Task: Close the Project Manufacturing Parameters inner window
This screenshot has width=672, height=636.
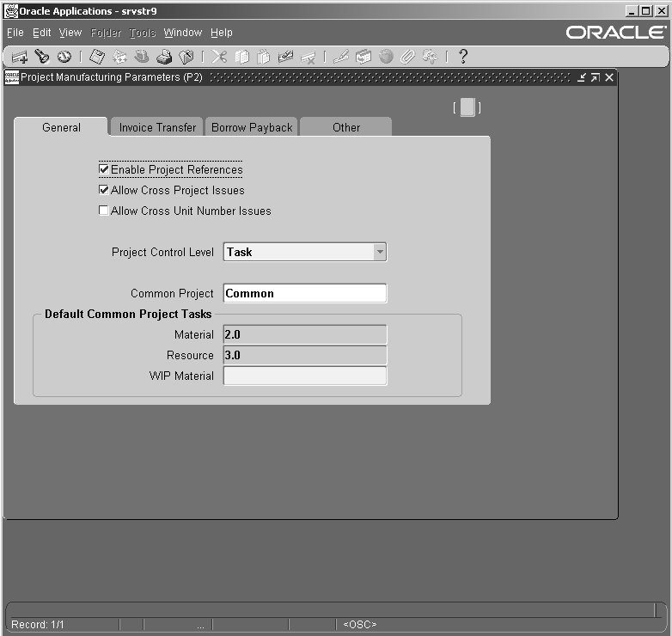Action: 609,77
